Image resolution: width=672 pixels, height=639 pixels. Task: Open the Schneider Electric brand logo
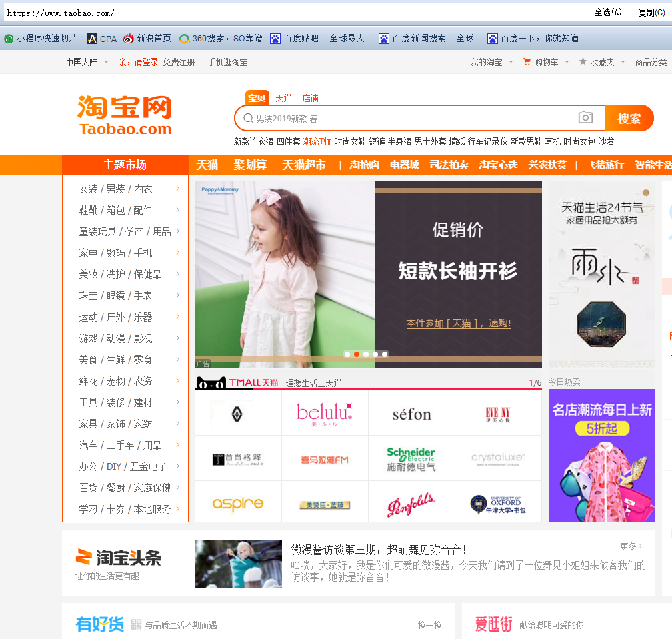coord(411,459)
